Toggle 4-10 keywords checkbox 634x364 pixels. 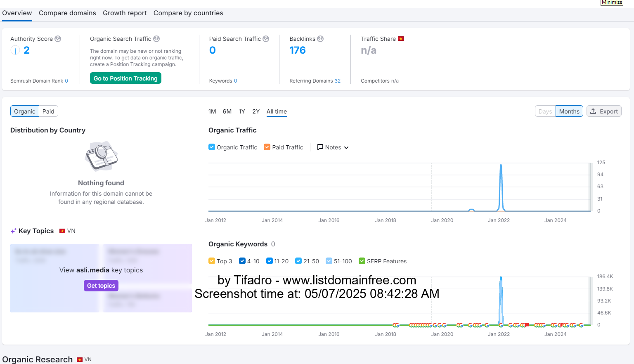click(x=242, y=261)
